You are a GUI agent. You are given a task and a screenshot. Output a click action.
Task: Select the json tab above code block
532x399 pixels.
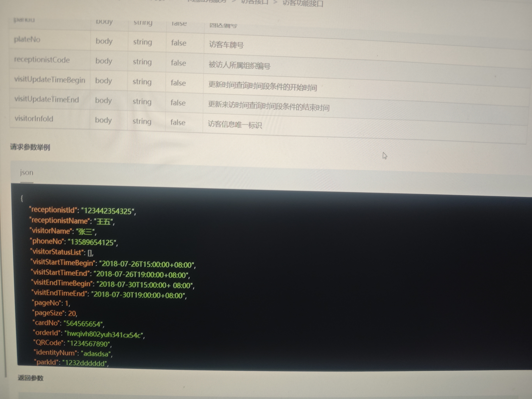click(x=26, y=173)
